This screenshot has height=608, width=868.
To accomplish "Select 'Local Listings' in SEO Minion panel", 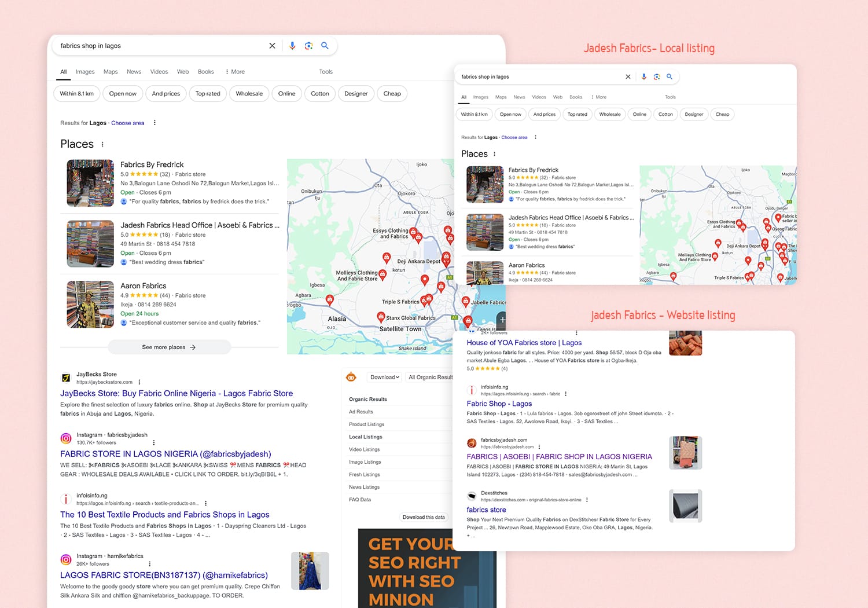I will point(365,437).
